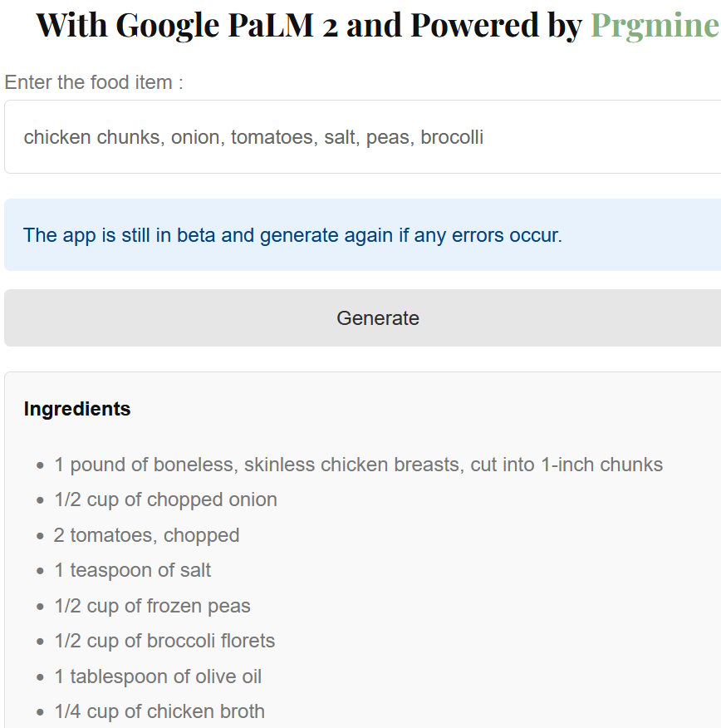This screenshot has width=721, height=728.
Task: Click the "Enter the food item" label
Action: pyautogui.click(x=94, y=82)
